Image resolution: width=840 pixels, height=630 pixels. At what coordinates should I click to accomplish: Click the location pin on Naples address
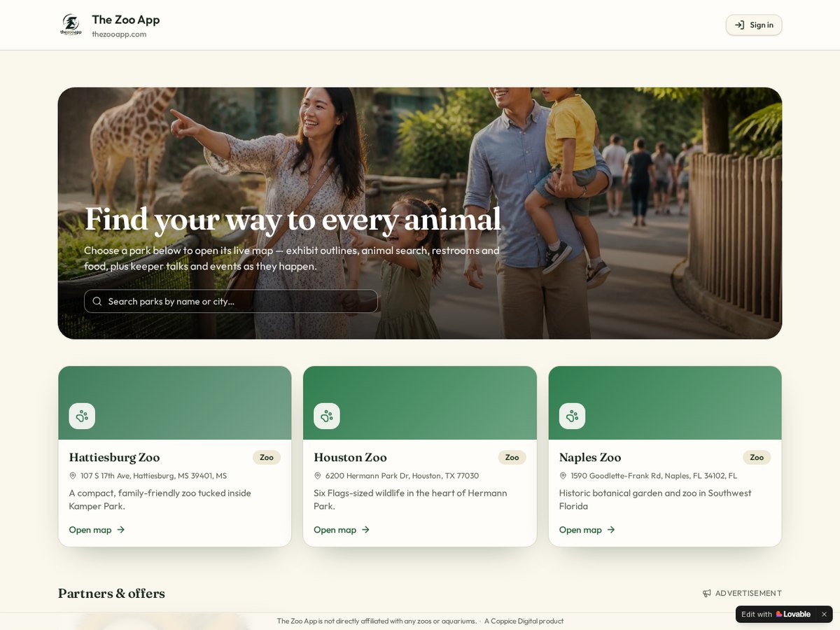[563, 476]
